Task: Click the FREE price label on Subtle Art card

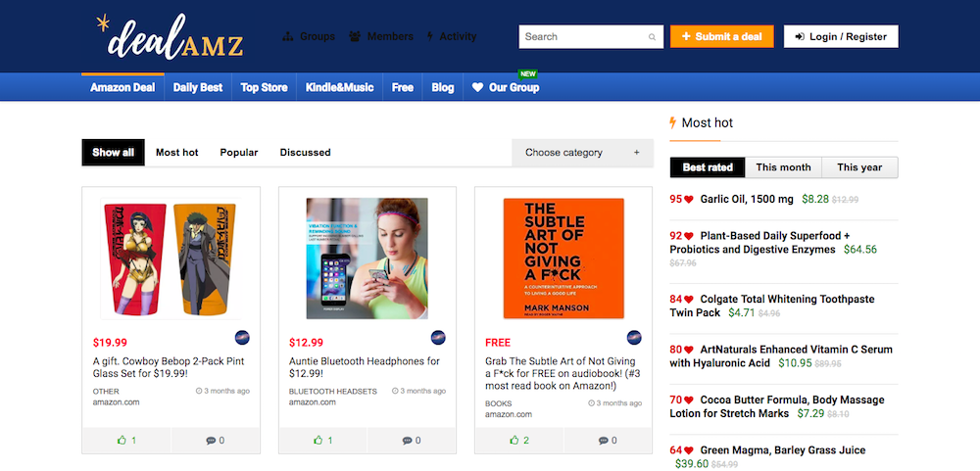Action: [498, 343]
